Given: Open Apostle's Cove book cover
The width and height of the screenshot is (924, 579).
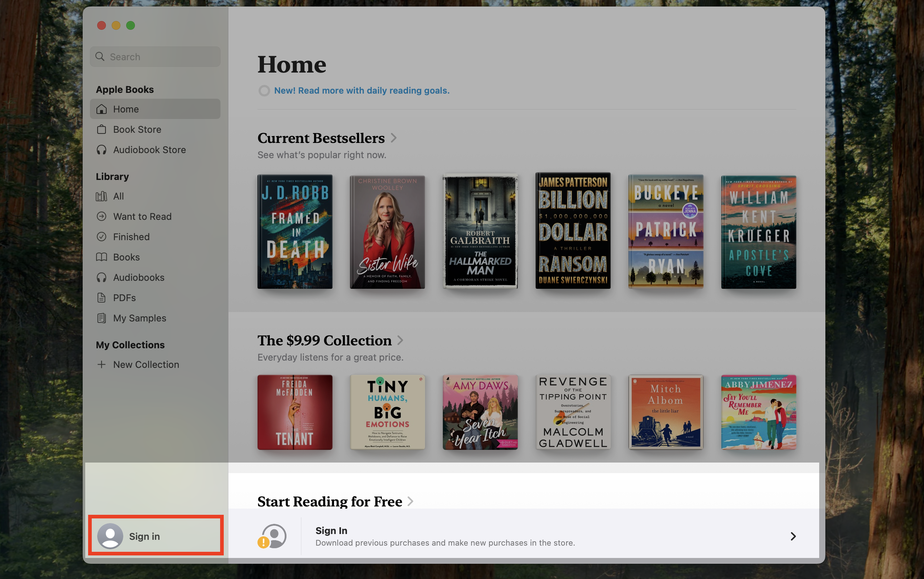Looking at the screenshot, I should 758,232.
